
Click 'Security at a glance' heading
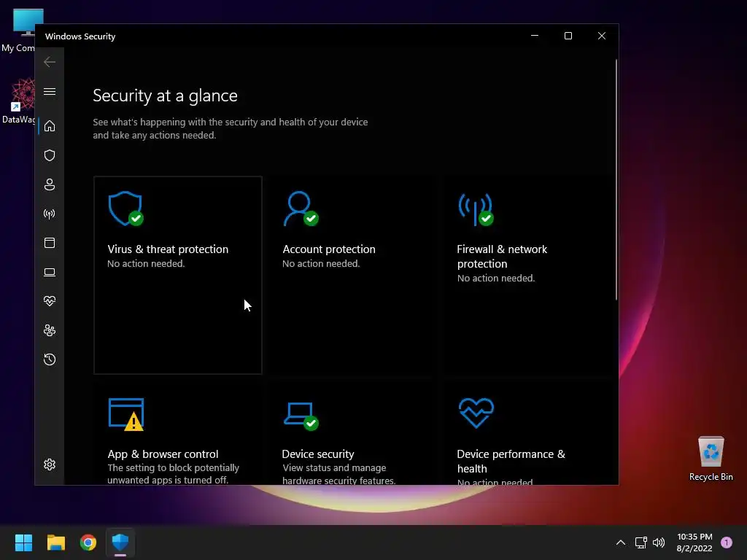[165, 96]
